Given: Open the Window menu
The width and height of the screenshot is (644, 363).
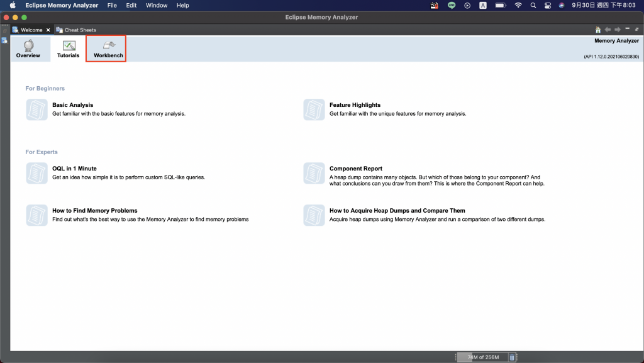Looking at the screenshot, I should 157,5.
